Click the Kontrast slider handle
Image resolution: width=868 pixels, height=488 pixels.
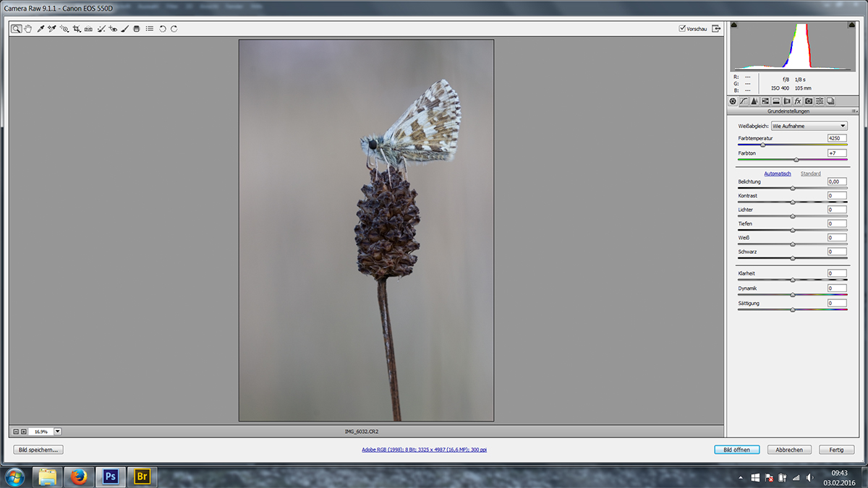[x=793, y=202]
